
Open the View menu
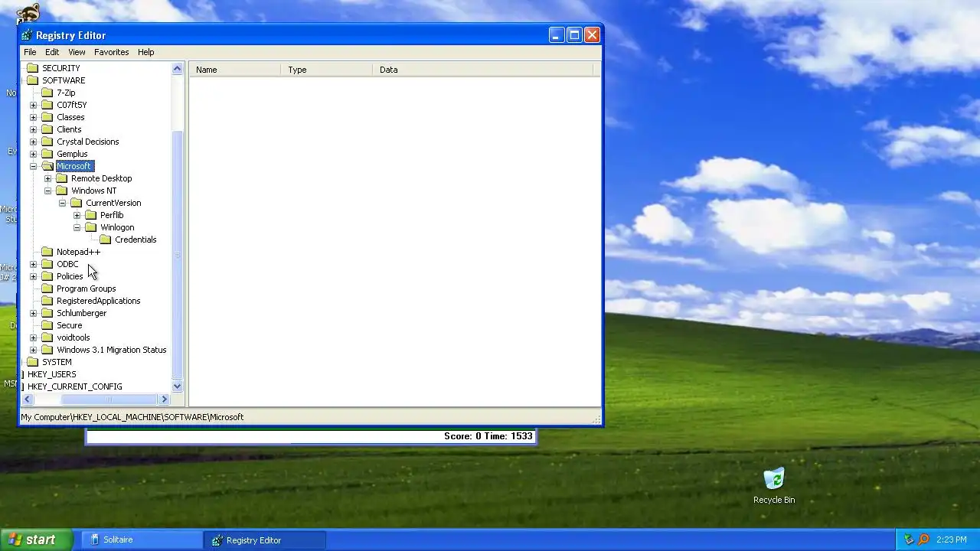pos(77,52)
